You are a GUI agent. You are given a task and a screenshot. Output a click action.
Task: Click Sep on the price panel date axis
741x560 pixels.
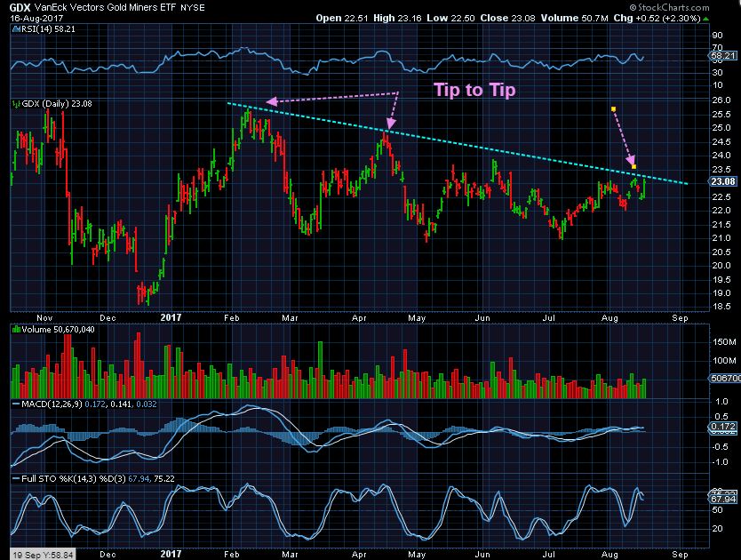[x=680, y=318]
